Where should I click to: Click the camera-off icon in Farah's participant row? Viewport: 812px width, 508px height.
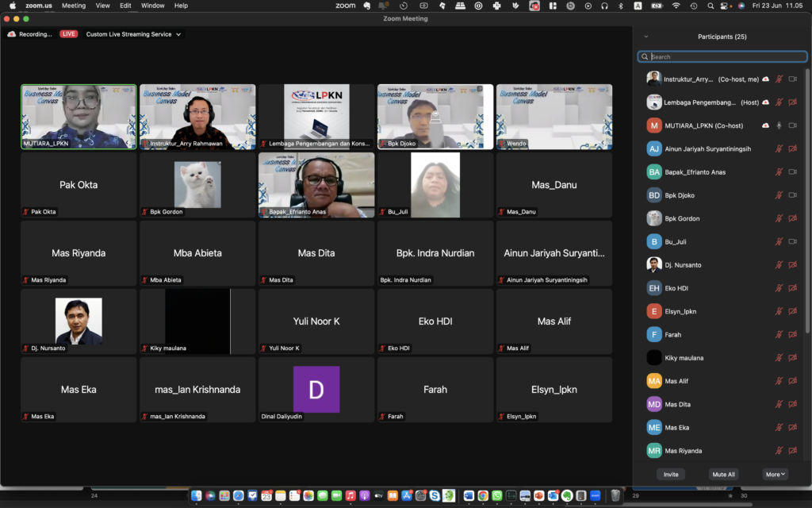coord(792,335)
